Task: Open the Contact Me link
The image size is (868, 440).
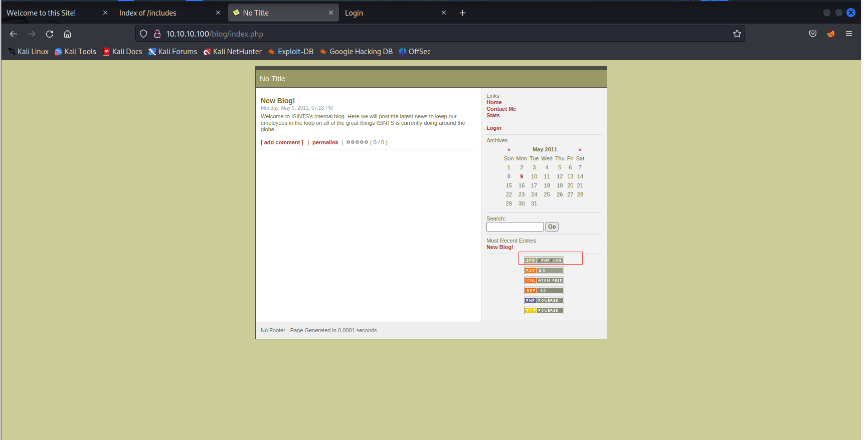Action: coord(501,109)
